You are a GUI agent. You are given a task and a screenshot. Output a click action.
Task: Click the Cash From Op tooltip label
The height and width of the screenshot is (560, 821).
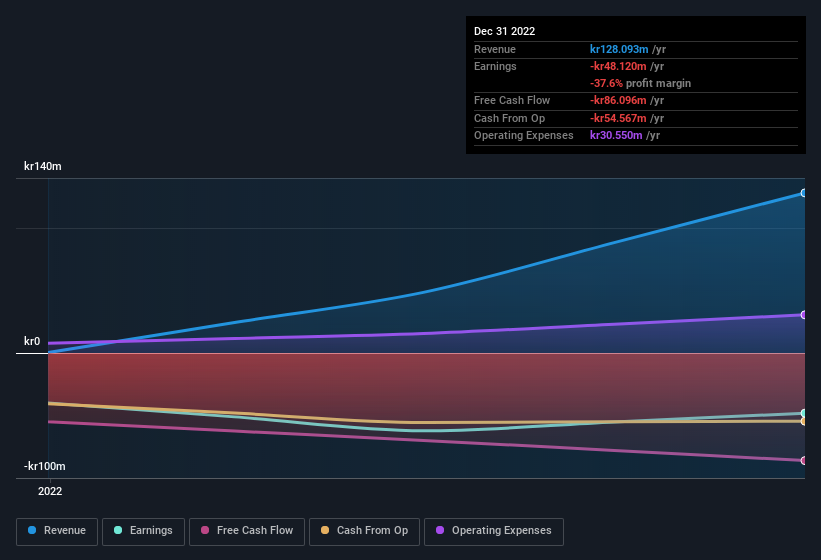pos(509,118)
